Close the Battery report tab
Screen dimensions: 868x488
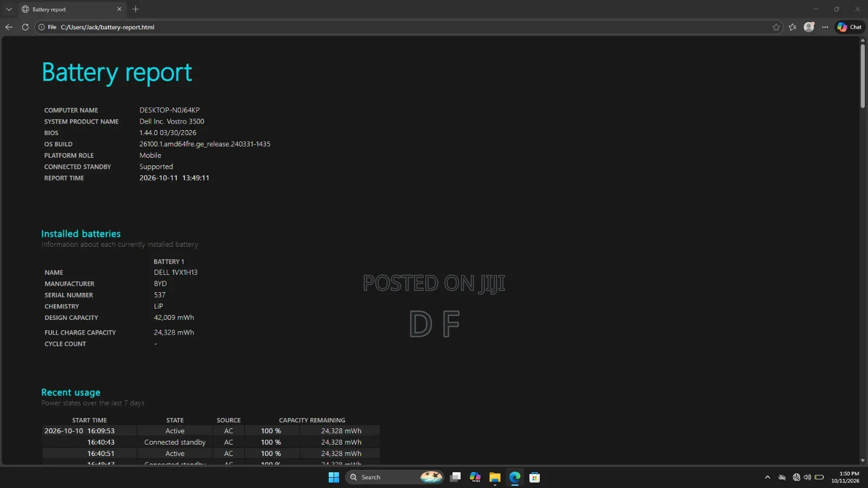pos(119,9)
